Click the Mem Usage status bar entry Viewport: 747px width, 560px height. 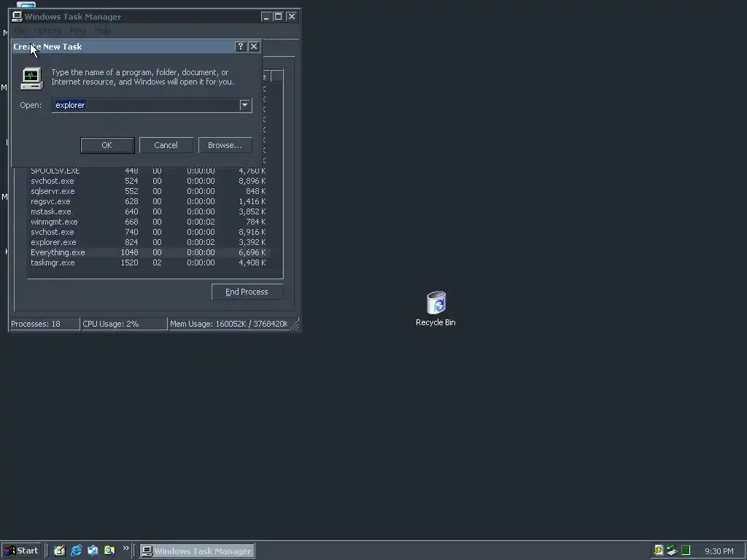point(229,324)
